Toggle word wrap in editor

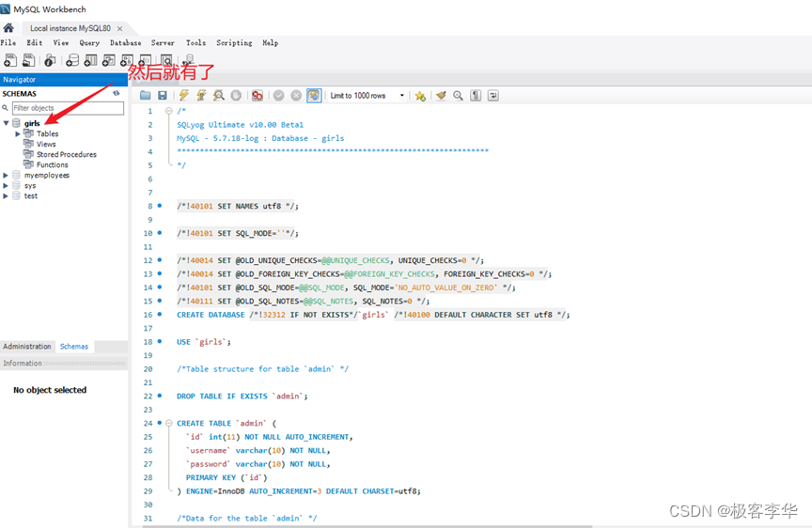click(x=493, y=96)
